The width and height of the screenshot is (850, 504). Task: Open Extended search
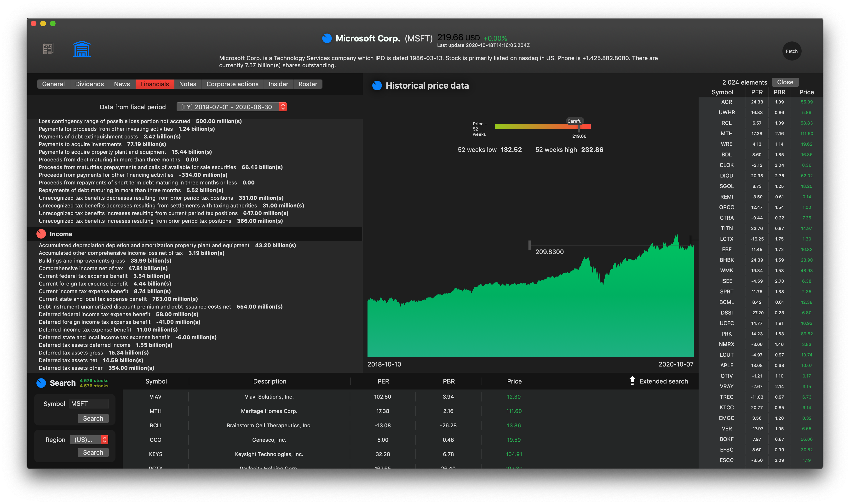point(663,381)
